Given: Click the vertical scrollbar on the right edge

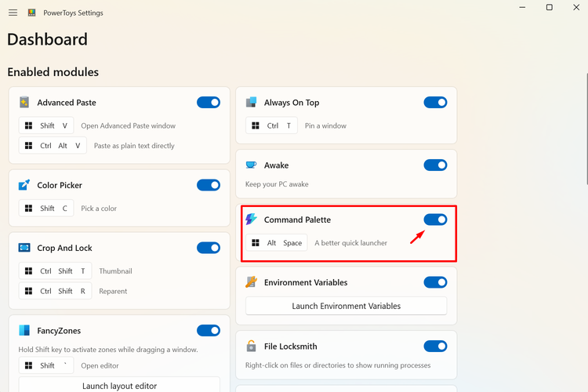Looking at the screenshot, I should pyautogui.click(x=586, y=129).
